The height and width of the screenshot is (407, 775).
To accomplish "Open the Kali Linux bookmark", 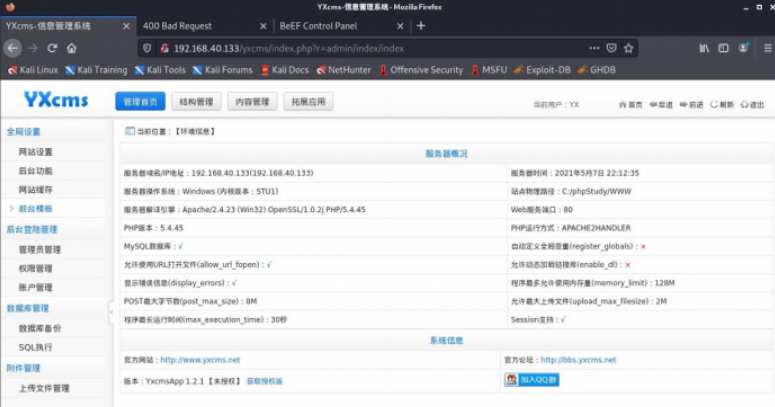I will (x=33, y=70).
